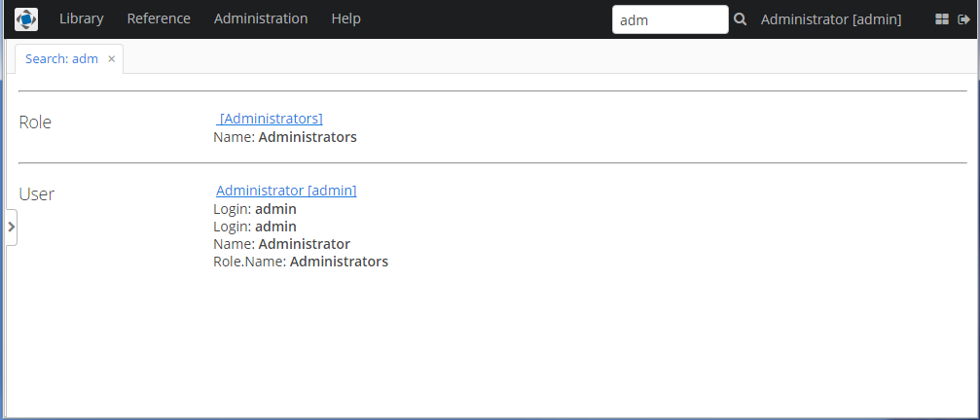This screenshot has width=980, height=420.
Task: Click the 'Name: Administrator' user detail line
Action: tap(281, 244)
